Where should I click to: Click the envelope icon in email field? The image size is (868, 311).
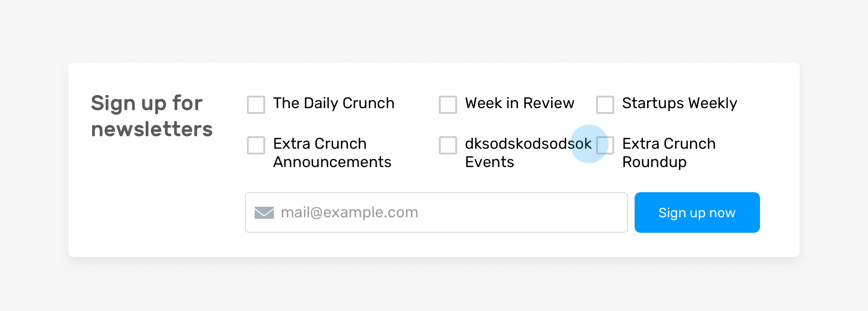click(264, 212)
